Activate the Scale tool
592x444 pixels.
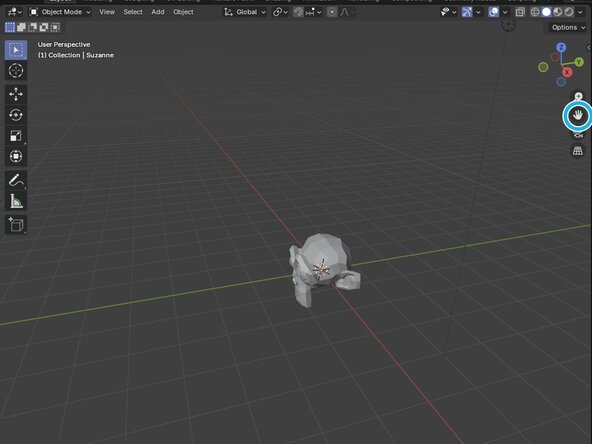[x=16, y=136]
